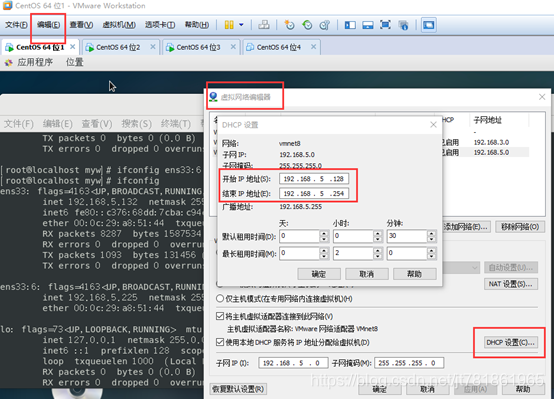Screen dimensions: 554x399
Task: Click 取消 in the DHCP 设置 dialog
Action: pyautogui.click(x=367, y=274)
